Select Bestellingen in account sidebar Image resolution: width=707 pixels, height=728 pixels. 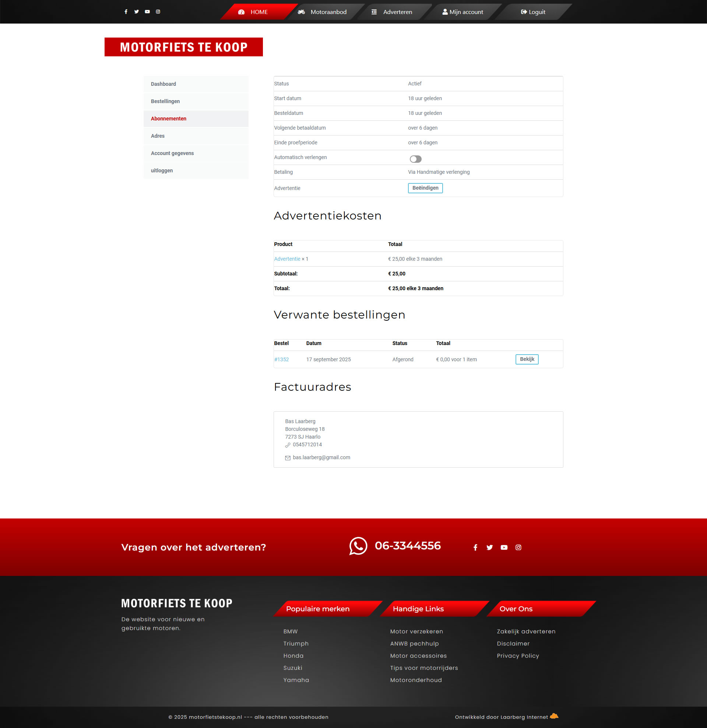pos(165,101)
